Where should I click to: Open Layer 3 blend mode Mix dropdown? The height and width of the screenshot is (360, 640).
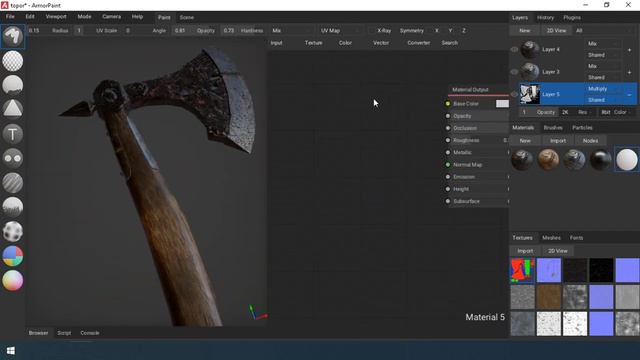pos(603,66)
